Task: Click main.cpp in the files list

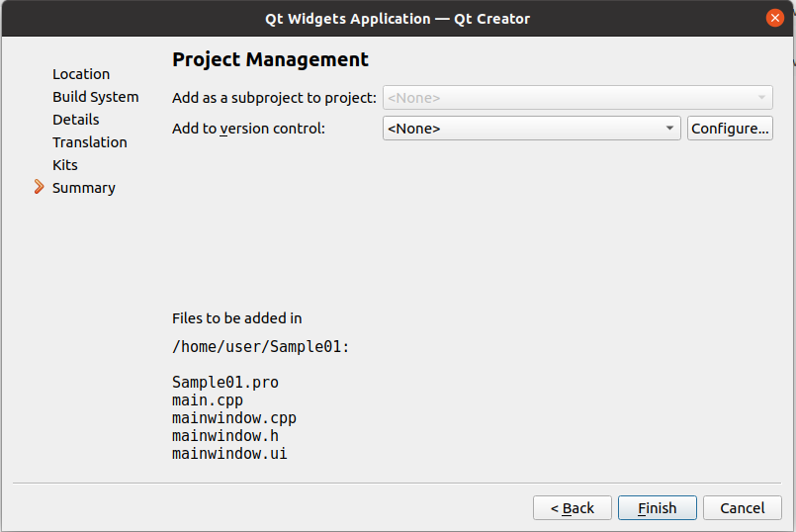Action: (208, 400)
